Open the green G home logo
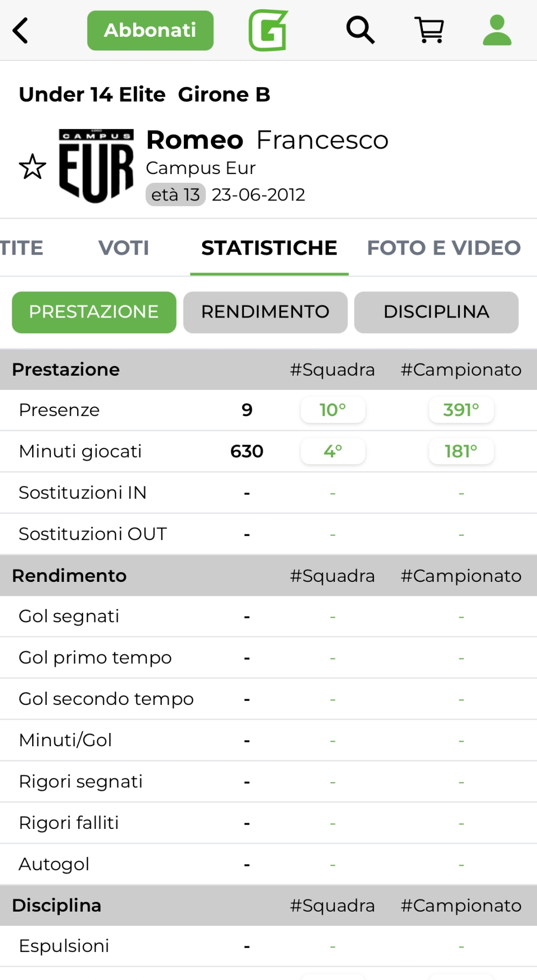Viewport: 537px width, 980px height. point(268,31)
